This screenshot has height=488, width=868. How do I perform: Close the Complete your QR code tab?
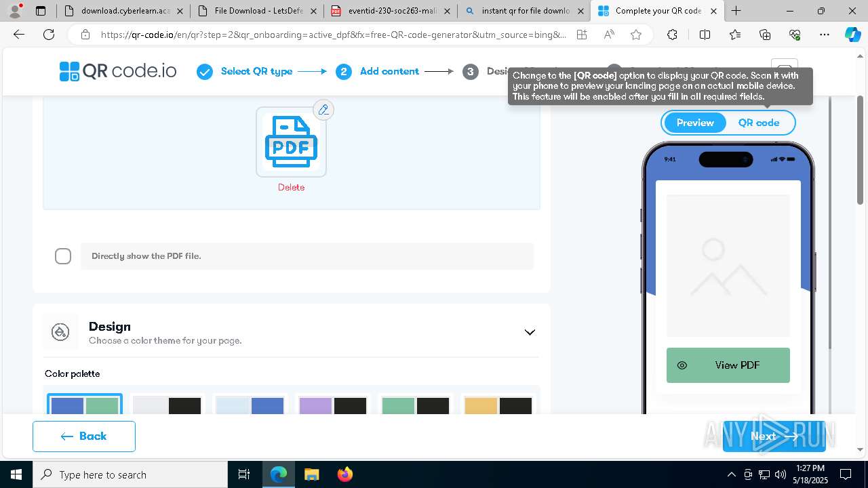point(713,11)
